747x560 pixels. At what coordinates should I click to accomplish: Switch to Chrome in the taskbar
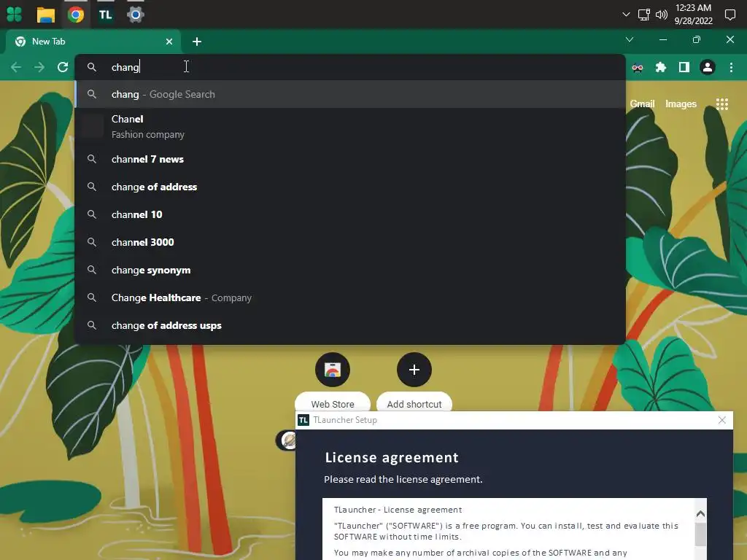pyautogui.click(x=76, y=15)
